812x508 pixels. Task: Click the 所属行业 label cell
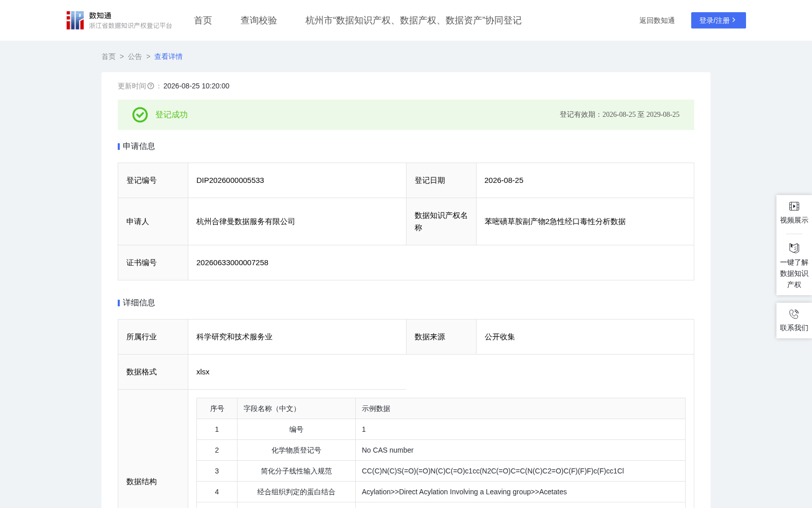[x=153, y=337]
